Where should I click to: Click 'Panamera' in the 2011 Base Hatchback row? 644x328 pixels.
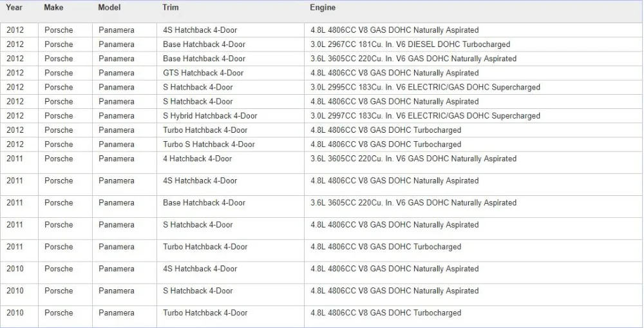click(x=117, y=202)
